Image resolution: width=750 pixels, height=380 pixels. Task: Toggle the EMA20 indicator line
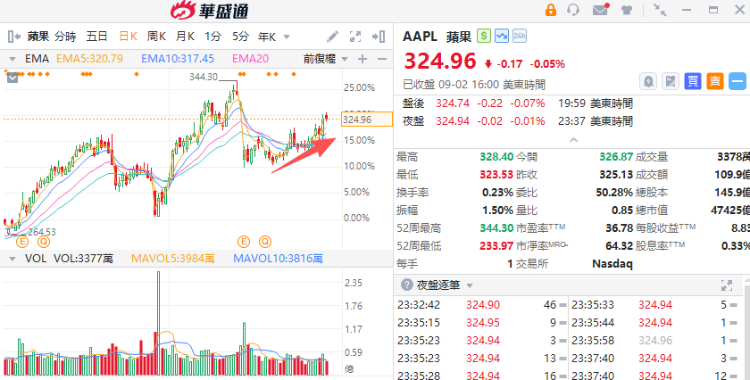[x=250, y=59]
